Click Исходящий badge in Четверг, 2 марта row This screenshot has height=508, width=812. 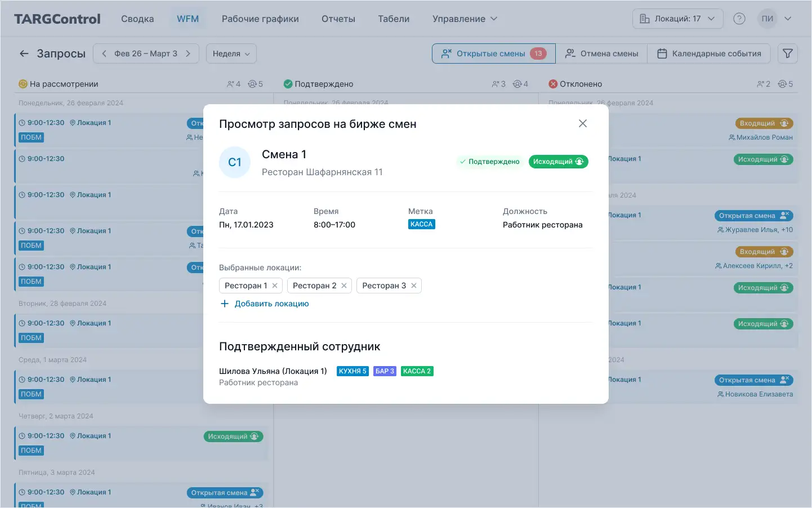(233, 436)
